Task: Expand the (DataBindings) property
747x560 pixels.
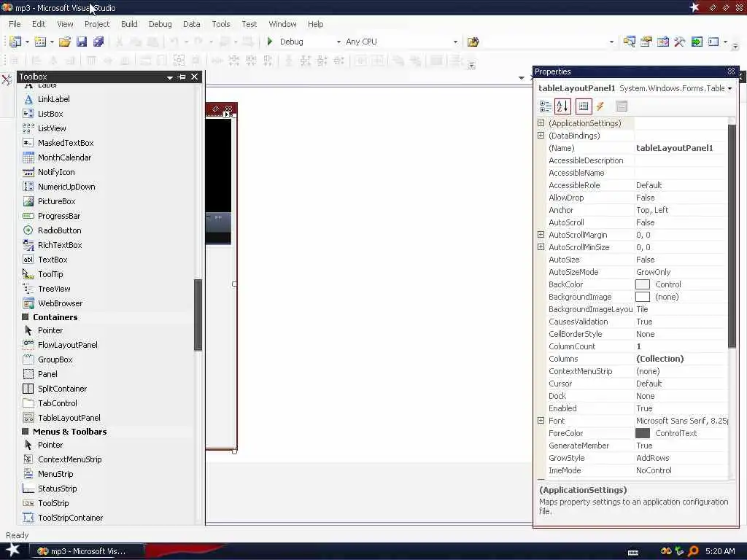Action: [x=541, y=135]
